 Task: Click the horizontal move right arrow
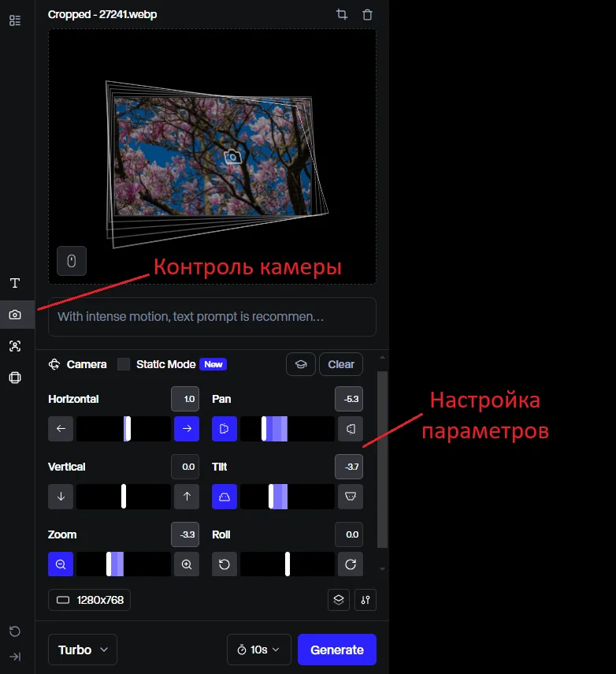[187, 429]
